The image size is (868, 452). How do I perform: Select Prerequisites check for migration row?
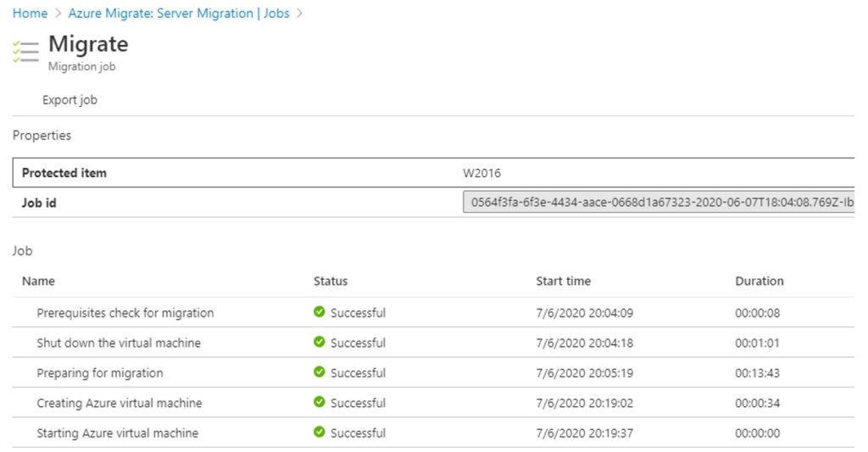click(x=433, y=312)
